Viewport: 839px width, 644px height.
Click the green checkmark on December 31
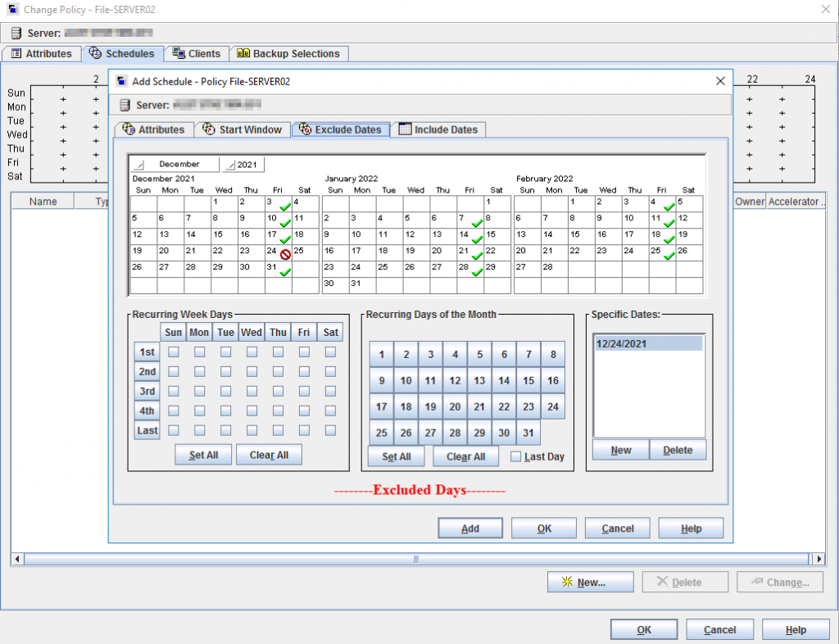tap(285, 271)
